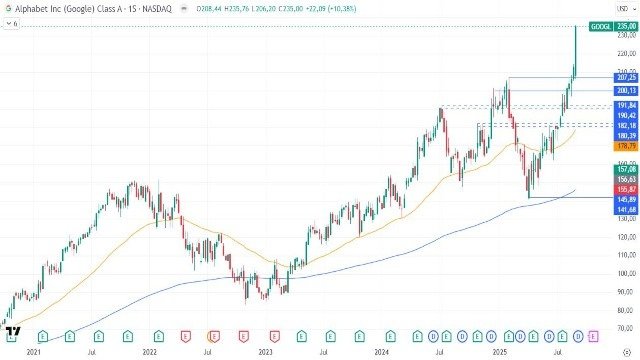Click the red earnings marker with orange highlight

(x=214, y=336)
